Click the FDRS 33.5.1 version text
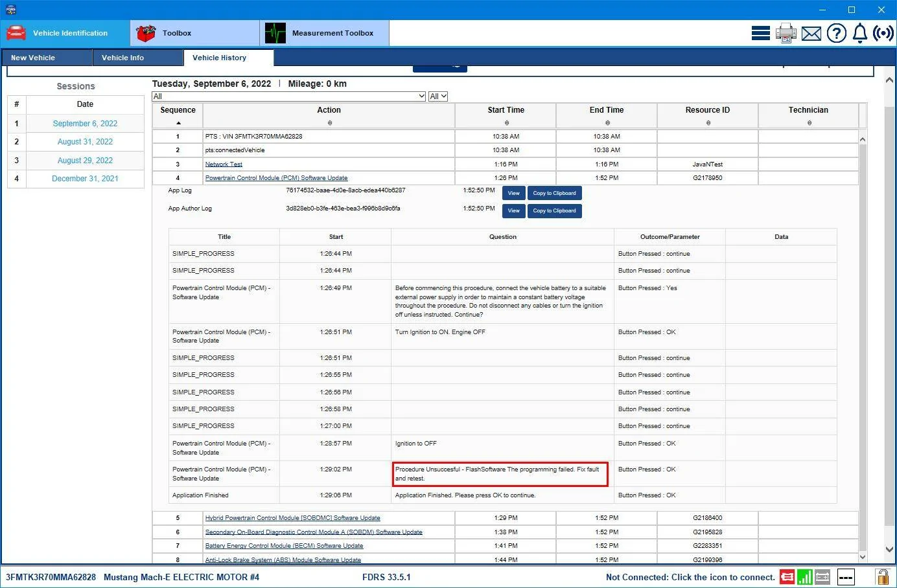The image size is (897, 588). coord(386,577)
